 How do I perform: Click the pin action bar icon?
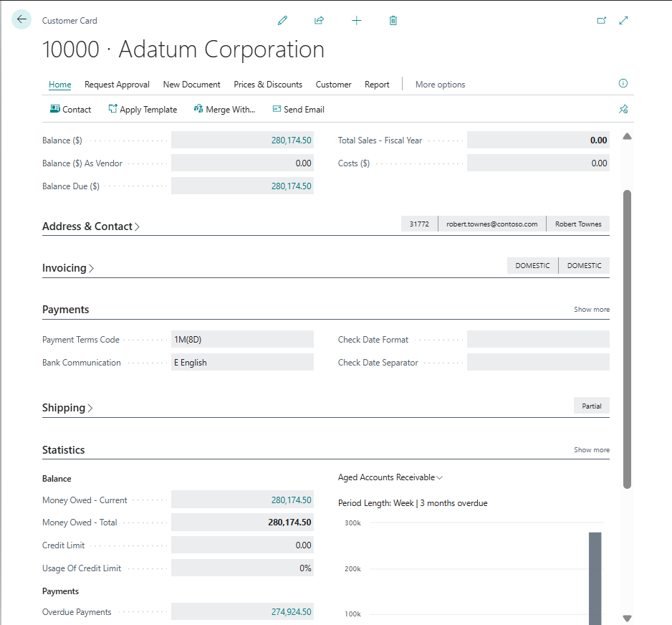point(623,109)
